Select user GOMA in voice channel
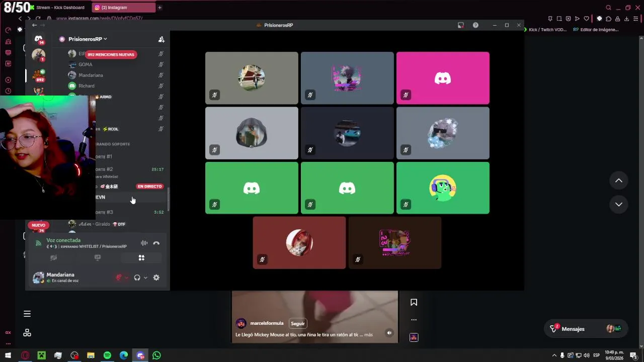This screenshot has height=362, width=644. (86, 64)
